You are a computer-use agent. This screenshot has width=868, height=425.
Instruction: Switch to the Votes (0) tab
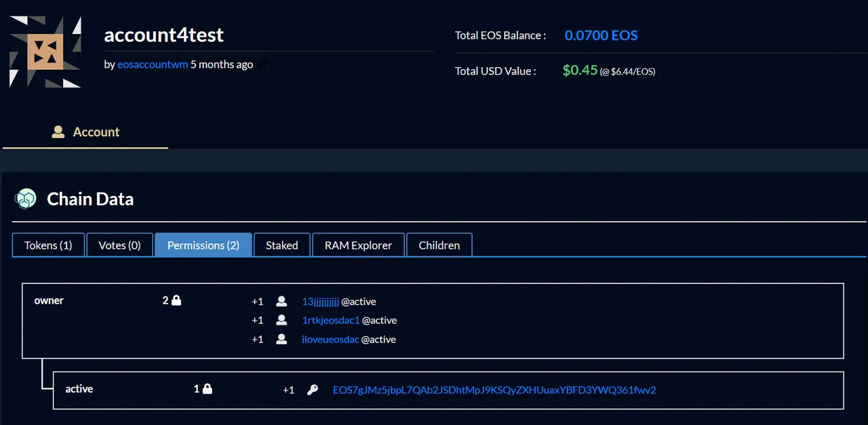pyautogui.click(x=119, y=245)
